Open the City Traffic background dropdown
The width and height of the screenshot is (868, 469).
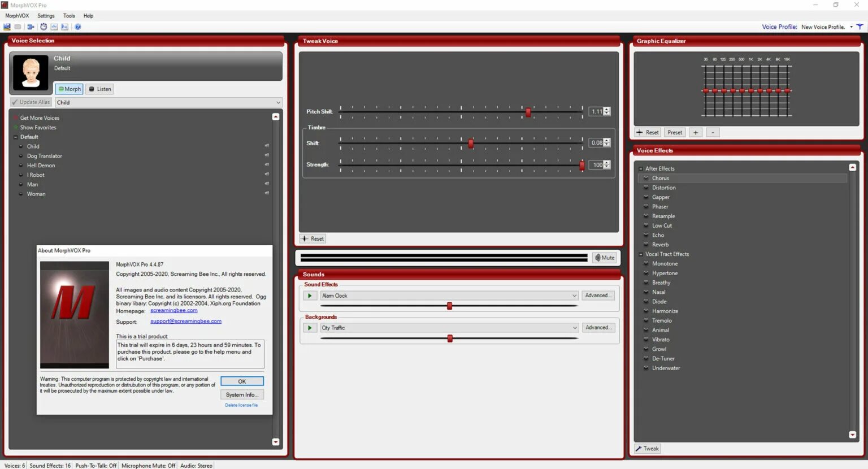tap(575, 328)
